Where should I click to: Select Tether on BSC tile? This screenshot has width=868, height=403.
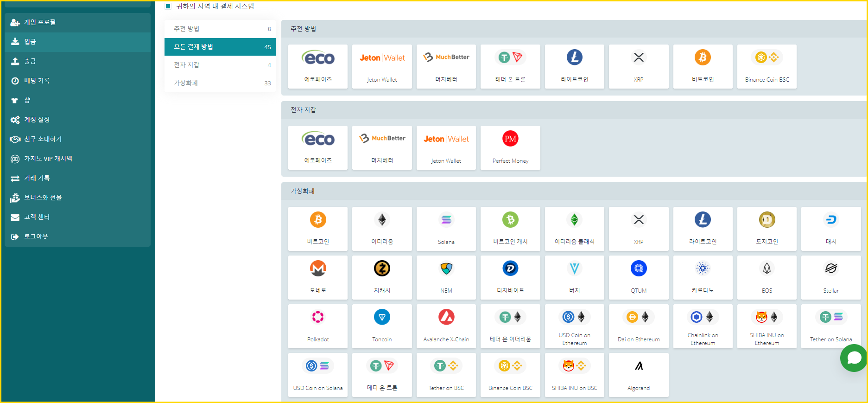[x=446, y=375]
